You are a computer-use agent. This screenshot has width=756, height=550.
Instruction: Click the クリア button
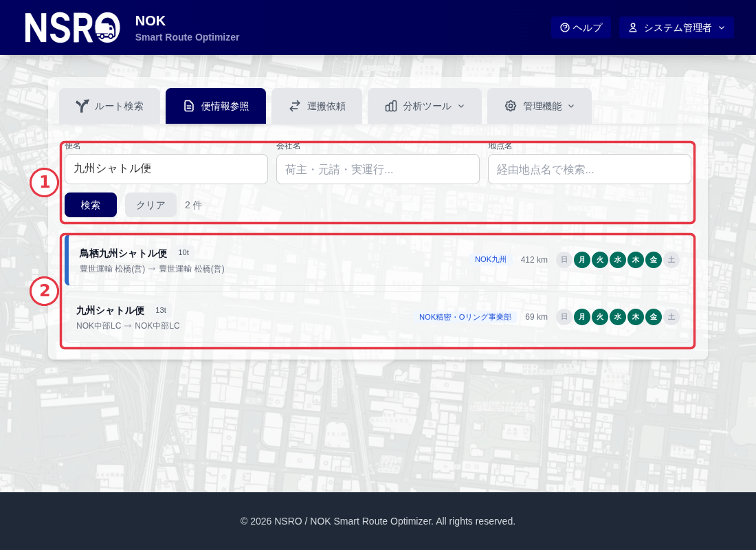(151, 205)
